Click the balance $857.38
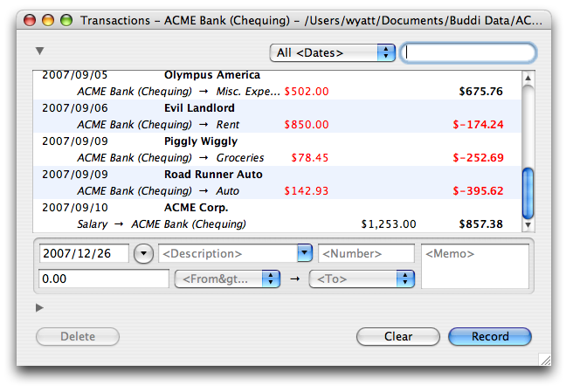The image size is (573, 392). [x=481, y=224]
